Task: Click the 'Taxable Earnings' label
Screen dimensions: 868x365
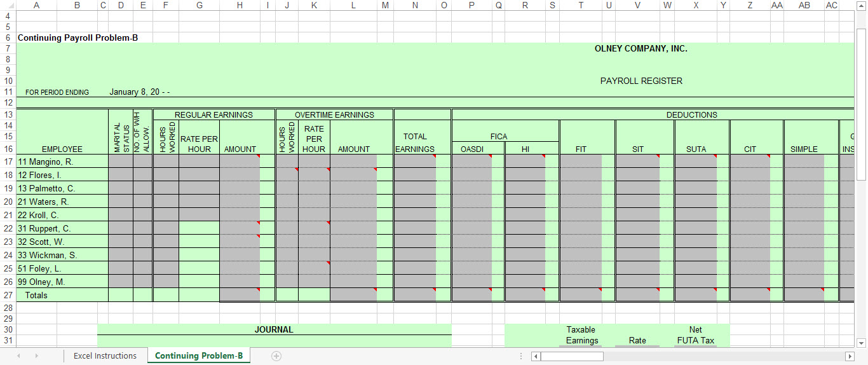Action: point(581,335)
